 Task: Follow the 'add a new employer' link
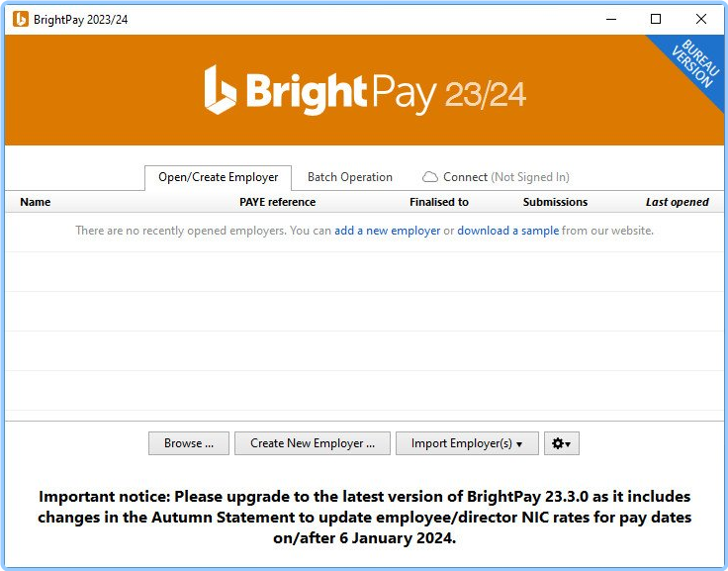pos(387,231)
